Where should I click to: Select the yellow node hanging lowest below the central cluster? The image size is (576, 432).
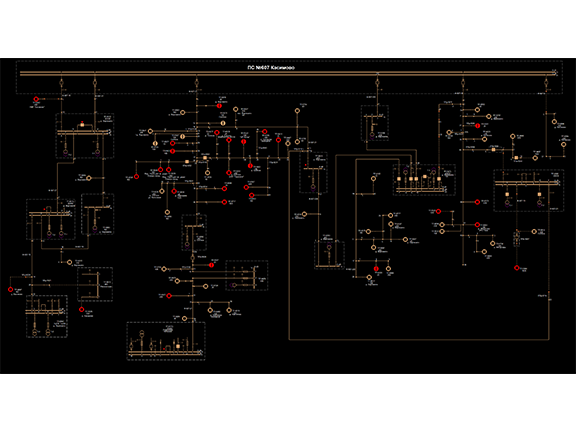(x=167, y=212)
